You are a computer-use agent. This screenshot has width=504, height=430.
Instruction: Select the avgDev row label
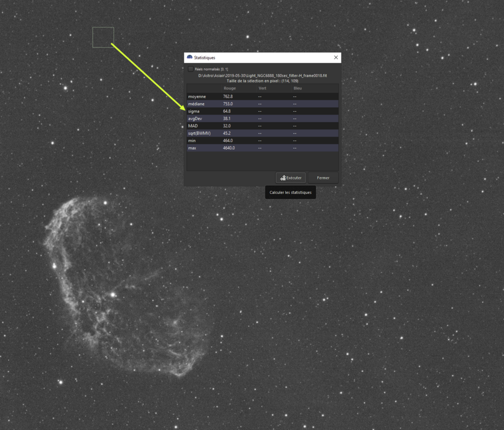coord(195,119)
